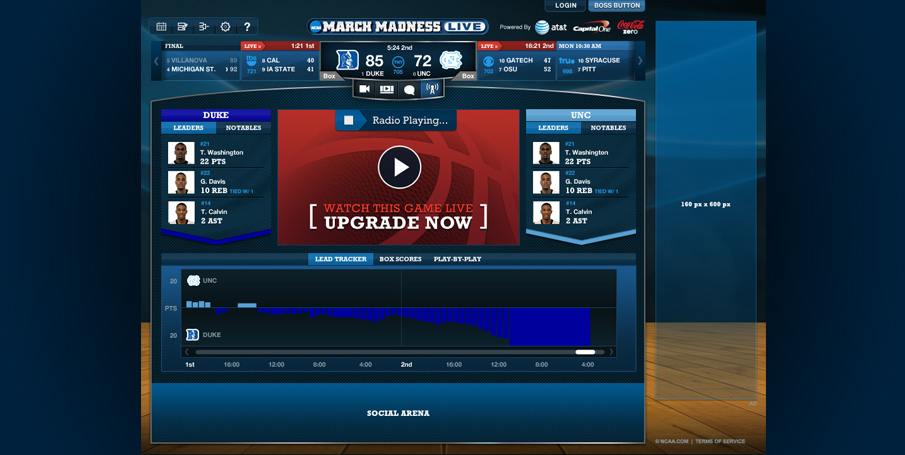Open the settings gear icon
905x455 pixels.
coord(226,27)
